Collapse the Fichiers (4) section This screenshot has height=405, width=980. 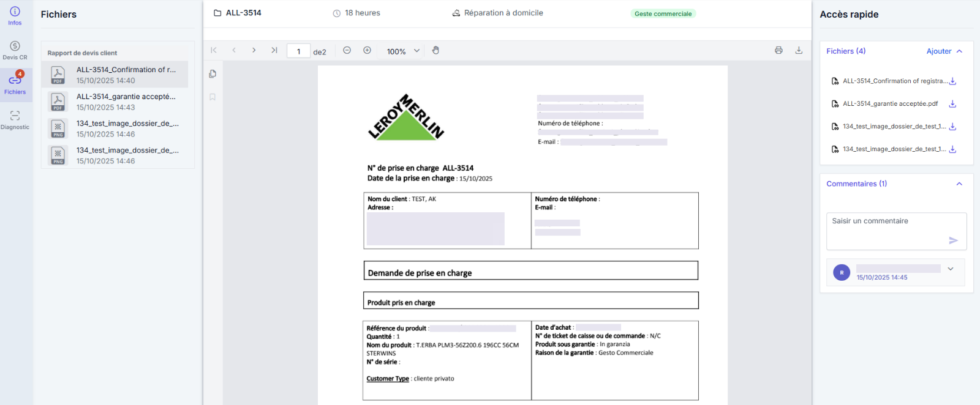960,51
